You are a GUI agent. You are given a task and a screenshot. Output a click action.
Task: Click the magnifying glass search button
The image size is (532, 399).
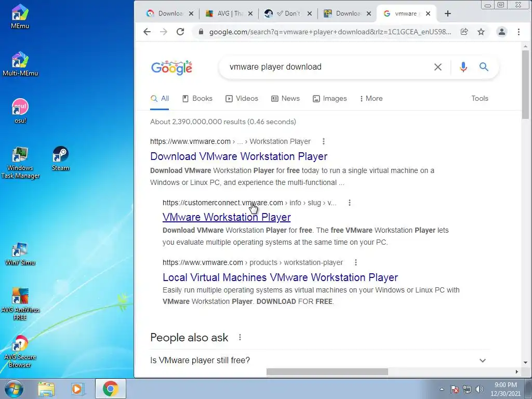coord(484,67)
